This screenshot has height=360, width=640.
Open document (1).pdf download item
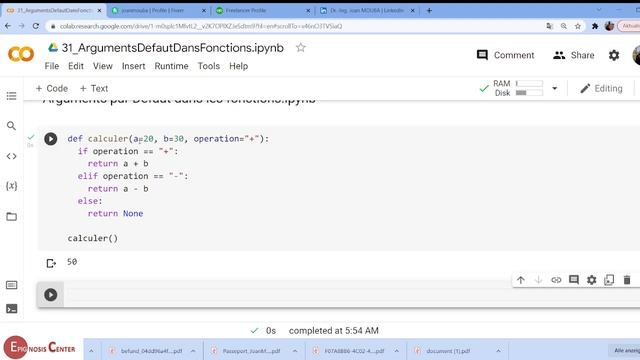[442, 351]
